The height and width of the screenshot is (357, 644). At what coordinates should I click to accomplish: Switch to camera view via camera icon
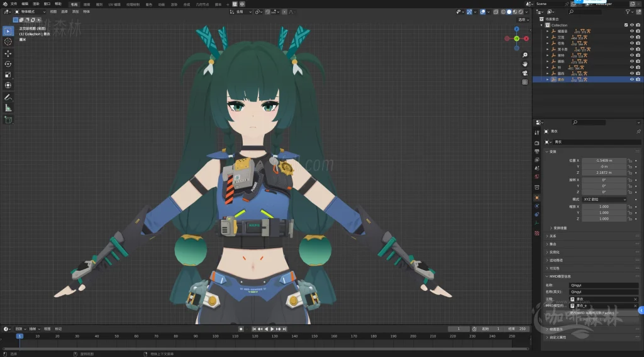tap(525, 73)
